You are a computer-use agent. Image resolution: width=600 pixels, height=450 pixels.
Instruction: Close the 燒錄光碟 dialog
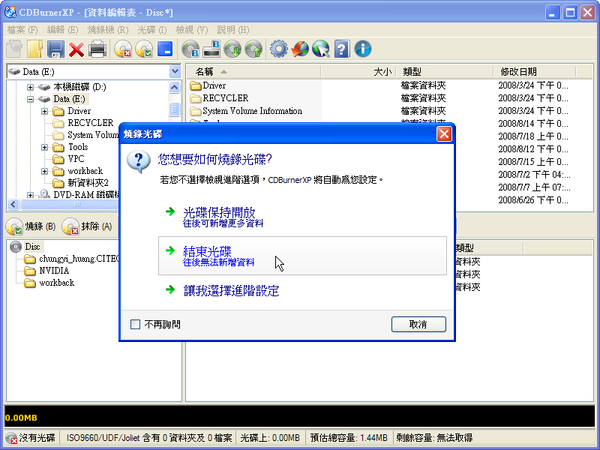[444, 134]
